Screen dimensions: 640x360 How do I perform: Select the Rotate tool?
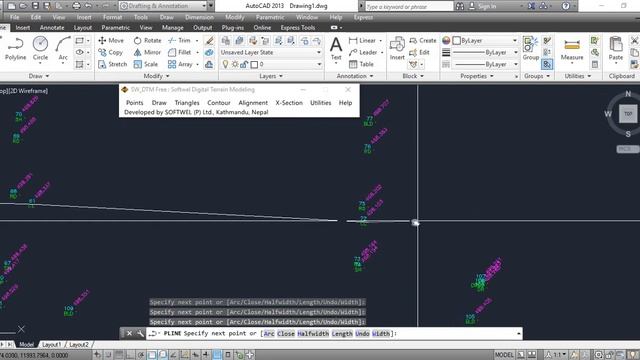[147, 40]
